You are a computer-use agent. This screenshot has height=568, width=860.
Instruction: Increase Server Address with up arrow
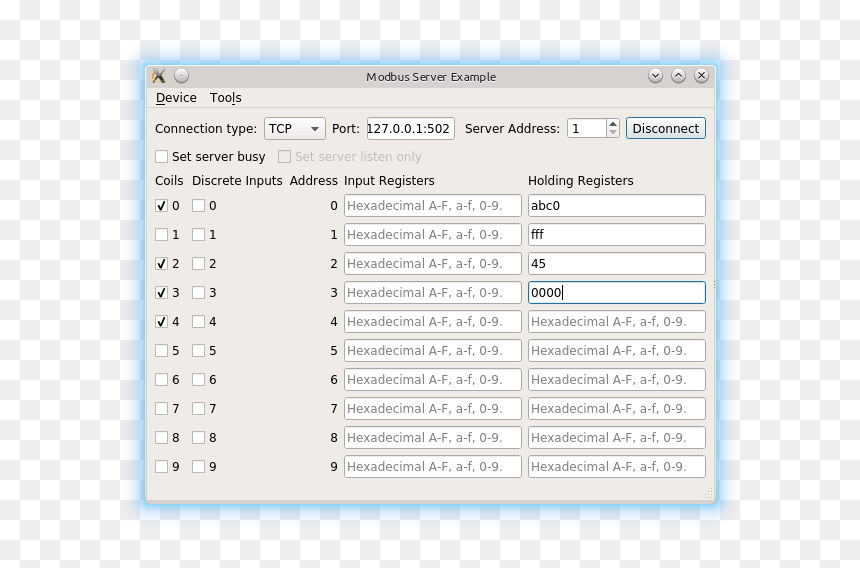coord(613,123)
